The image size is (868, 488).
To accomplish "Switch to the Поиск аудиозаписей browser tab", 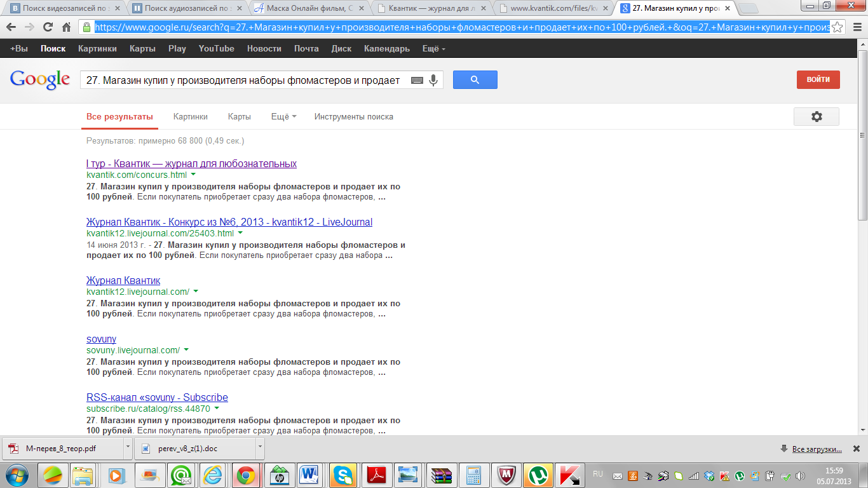I will coord(186,8).
